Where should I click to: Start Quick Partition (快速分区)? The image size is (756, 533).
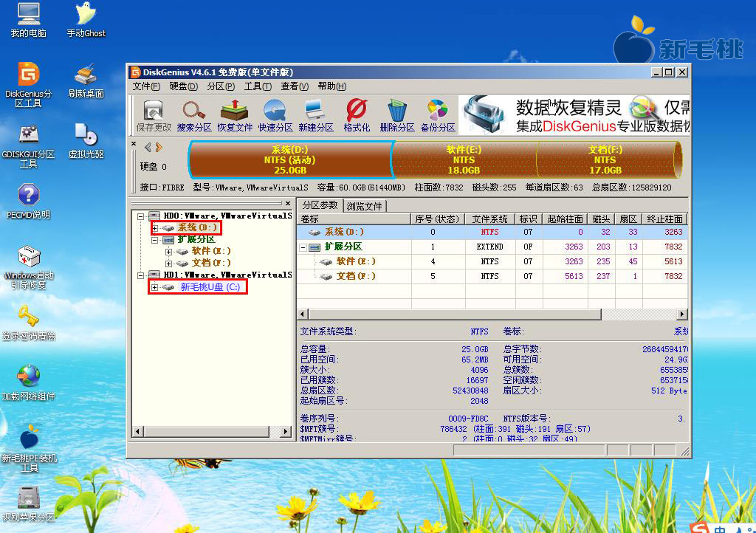point(275,116)
